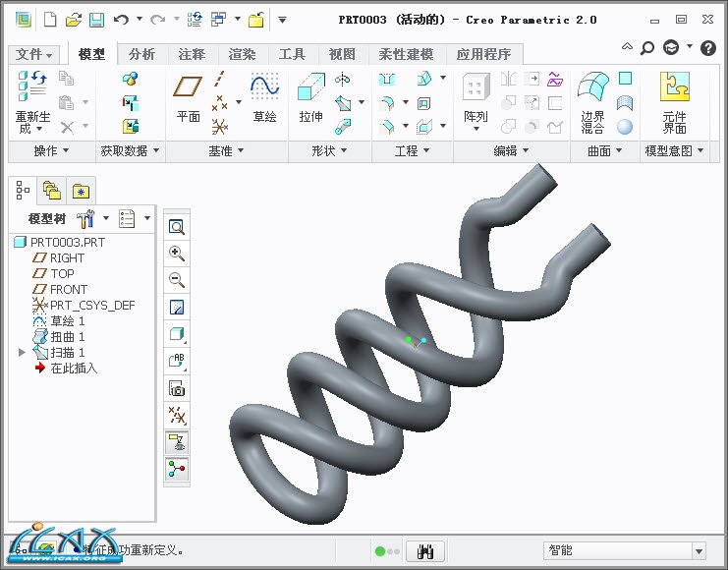Click the Sweep tool icon

[x=343, y=102]
